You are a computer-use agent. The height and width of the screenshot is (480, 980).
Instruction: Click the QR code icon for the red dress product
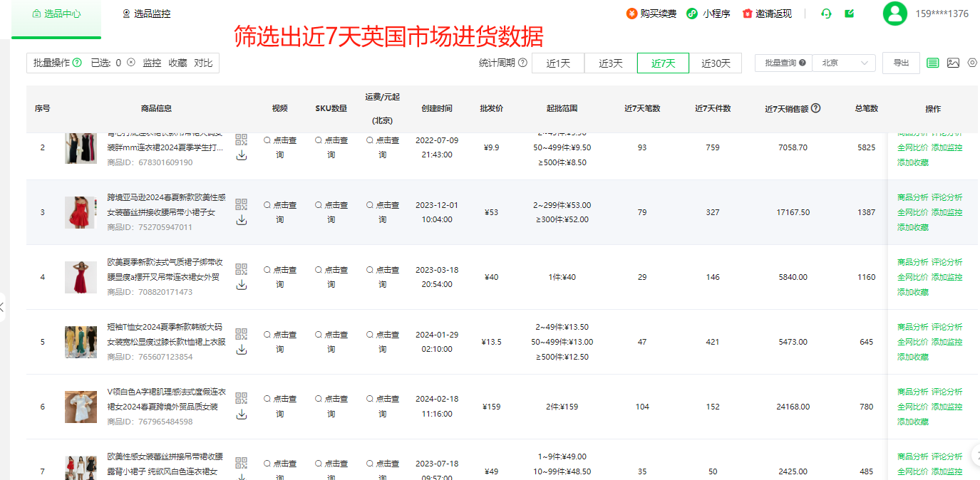(242, 204)
